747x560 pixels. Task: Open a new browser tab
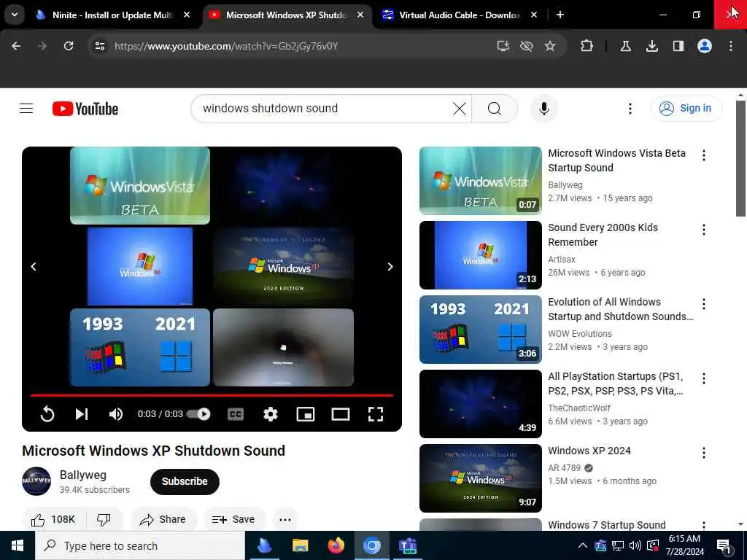(x=560, y=15)
